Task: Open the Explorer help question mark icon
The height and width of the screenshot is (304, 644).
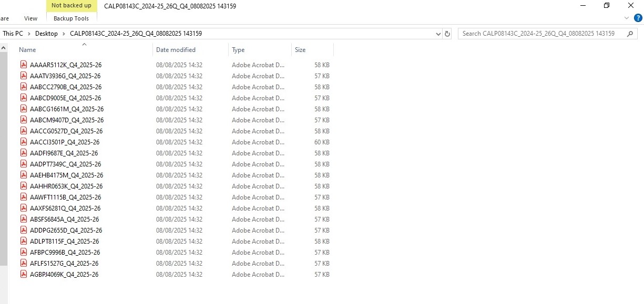Action: click(637, 18)
